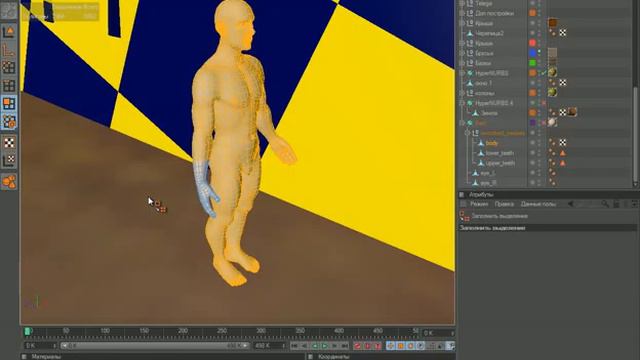Step to the next frame
The width and height of the screenshot is (640, 360).
[335, 346]
